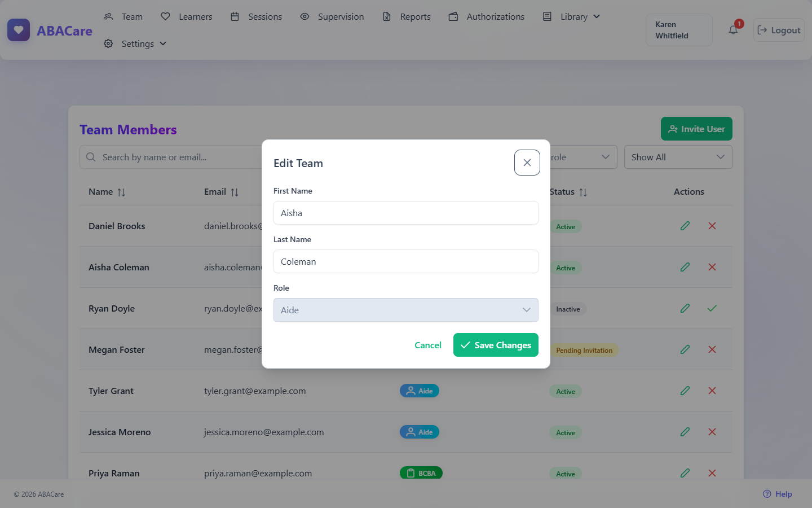Edit Ryan Doyle with pencil icon
The image size is (812, 508).
(x=685, y=308)
